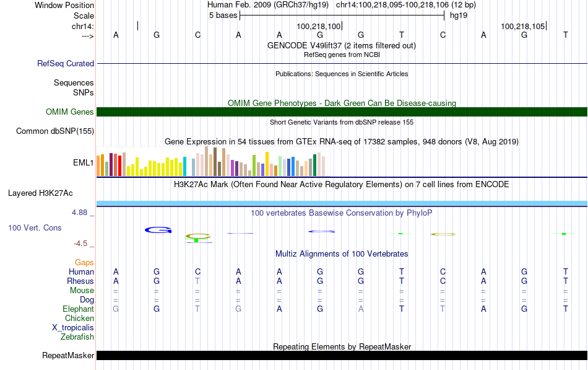588x370 pixels.
Task: Click the OMIM Gene Phenotypes title text
Action: pyautogui.click(x=342, y=103)
